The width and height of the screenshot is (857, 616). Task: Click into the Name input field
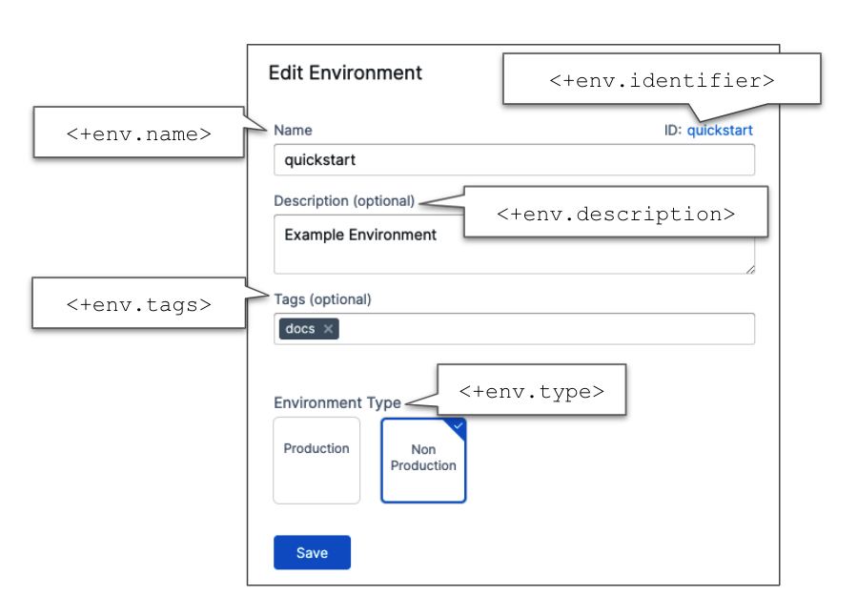pyautogui.click(x=514, y=160)
